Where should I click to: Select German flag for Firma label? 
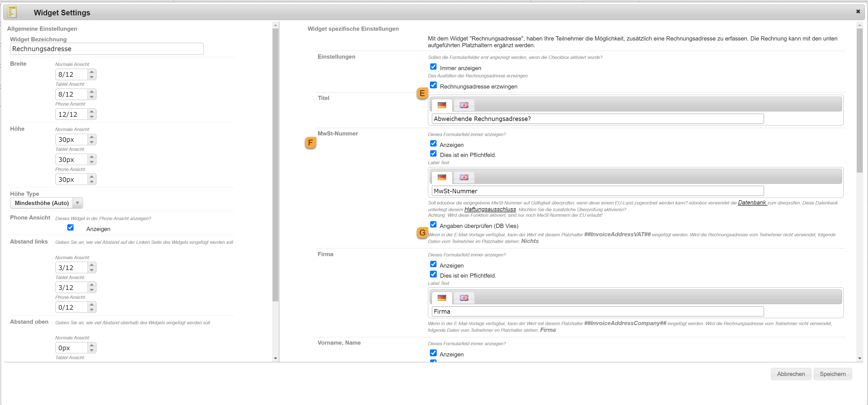441,298
